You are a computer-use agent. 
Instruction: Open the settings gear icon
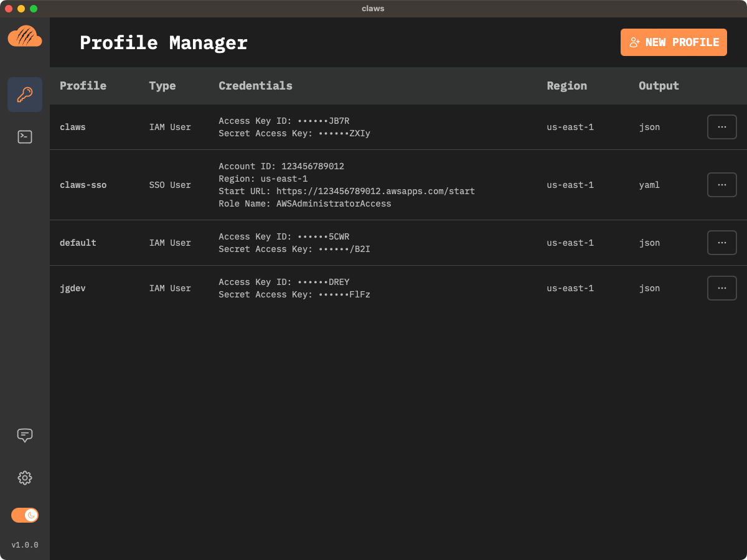pos(25,478)
